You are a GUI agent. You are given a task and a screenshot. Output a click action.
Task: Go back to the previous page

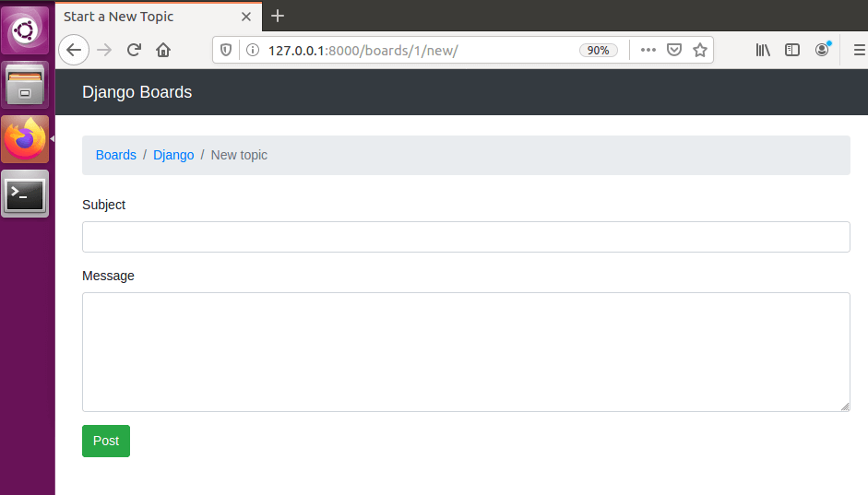pyautogui.click(x=74, y=51)
